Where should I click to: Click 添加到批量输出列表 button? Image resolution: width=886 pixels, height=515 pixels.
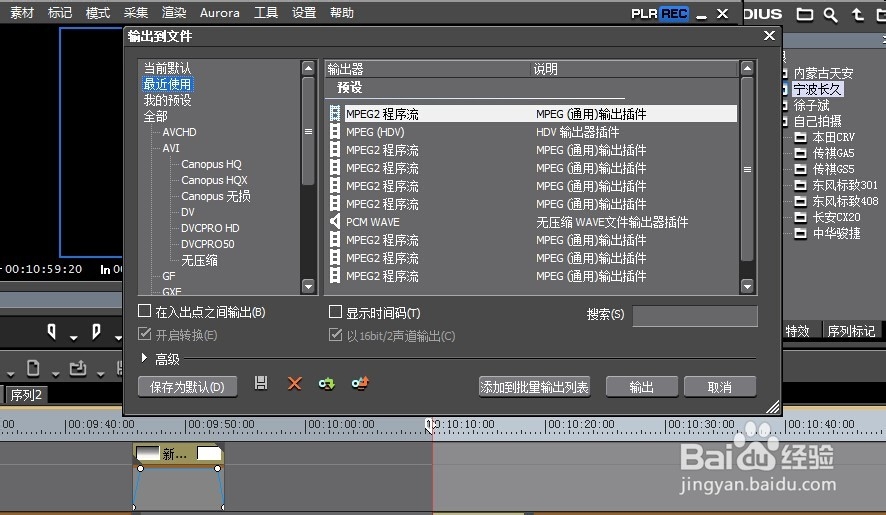[535, 387]
